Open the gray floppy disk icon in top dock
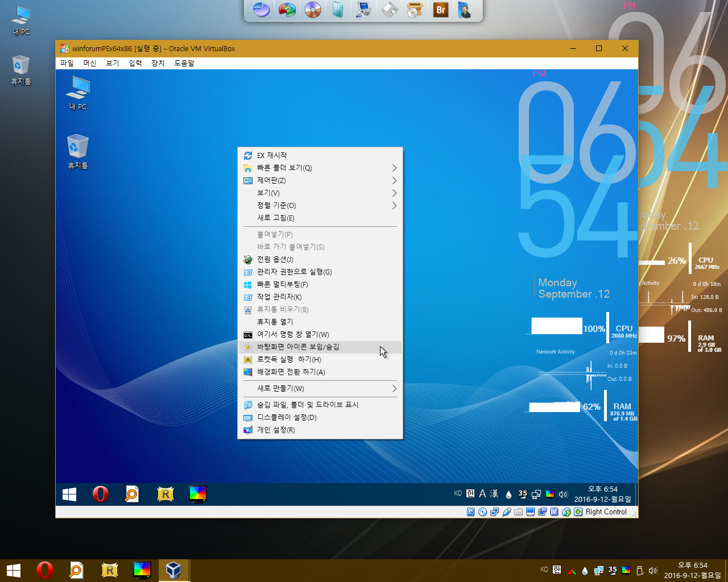This screenshot has width=728, height=582. 390,10
